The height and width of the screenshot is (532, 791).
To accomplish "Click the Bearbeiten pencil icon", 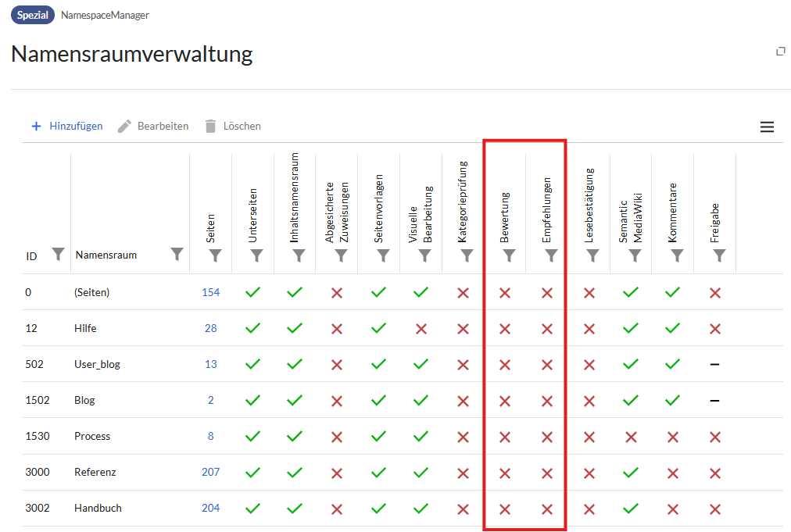I will (x=125, y=126).
